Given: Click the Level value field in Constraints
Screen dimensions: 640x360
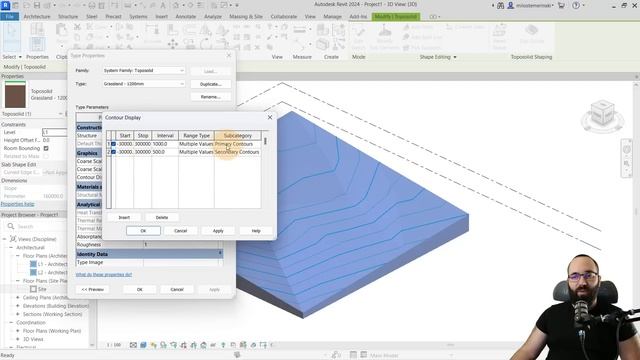Looking at the screenshot, I should point(55,132).
